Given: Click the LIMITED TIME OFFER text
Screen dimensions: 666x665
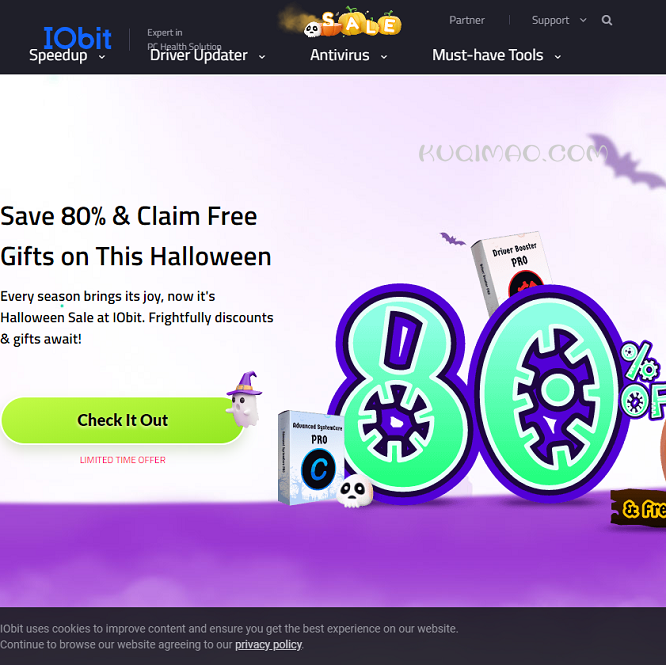Looking at the screenshot, I should pyautogui.click(x=123, y=460).
